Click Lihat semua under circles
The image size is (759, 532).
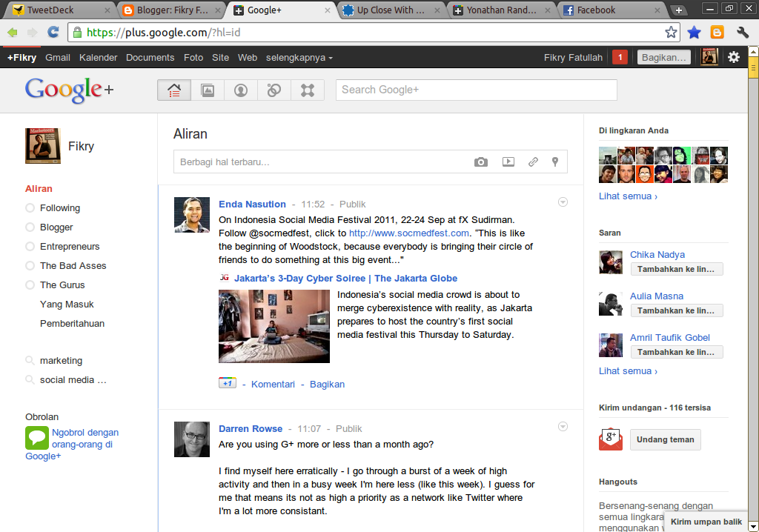point(628,196)
